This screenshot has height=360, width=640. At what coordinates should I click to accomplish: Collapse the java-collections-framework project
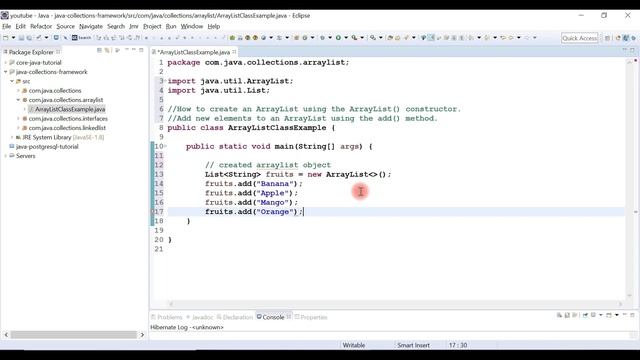6,72
